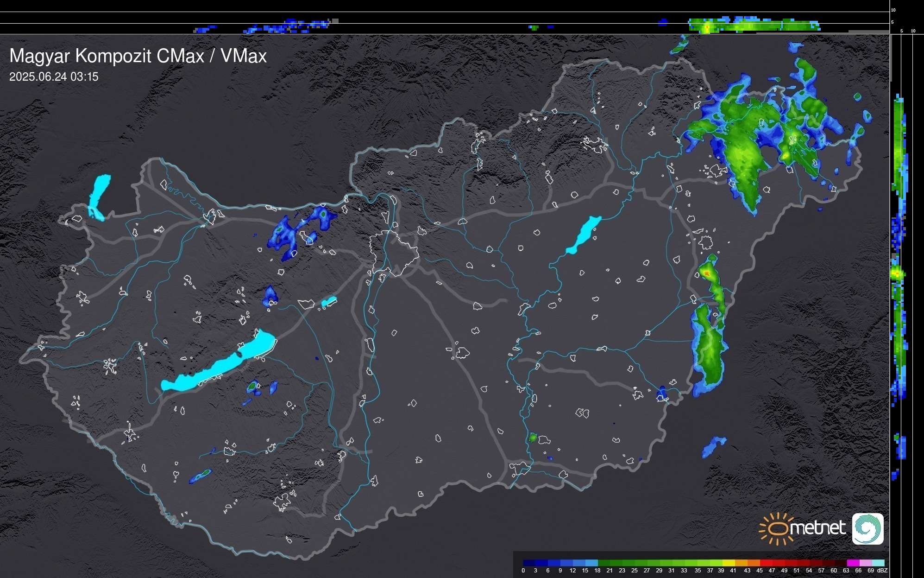
Task: Click the red storm core near eastern border
Action: (707, 273)
